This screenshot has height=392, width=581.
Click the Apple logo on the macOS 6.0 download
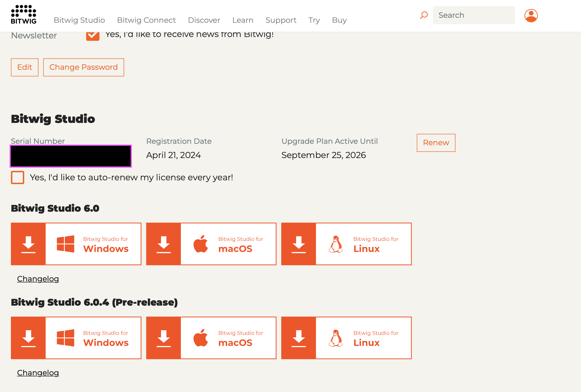click(x=201, y=244)
